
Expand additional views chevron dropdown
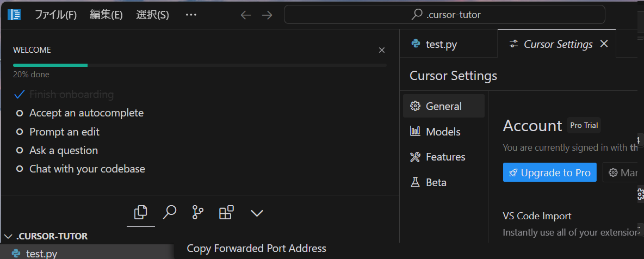(x=257, y=213)
